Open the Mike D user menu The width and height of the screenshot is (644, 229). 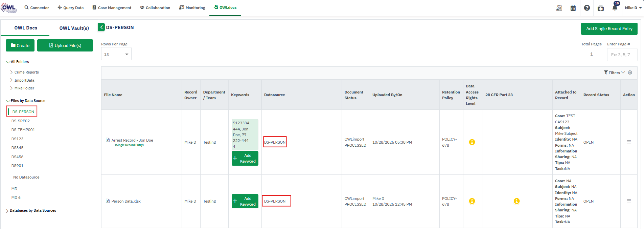pyautogui.click(x=633, y=8)
